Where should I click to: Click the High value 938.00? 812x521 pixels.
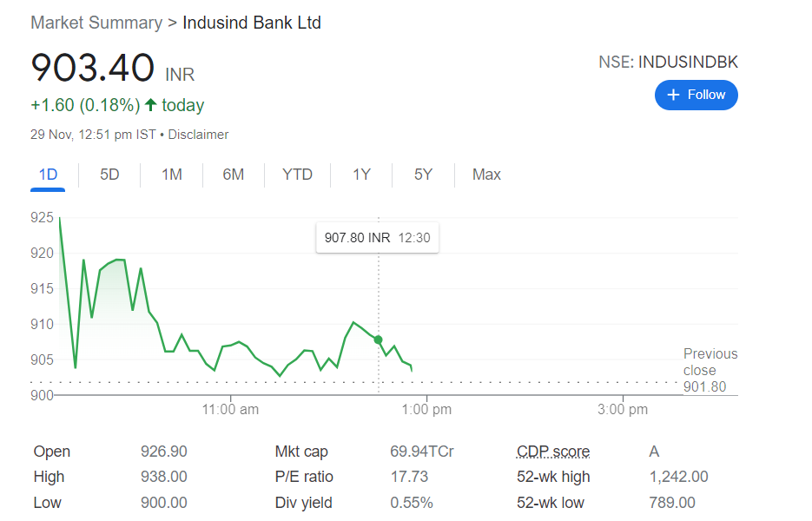pos(163,477)
